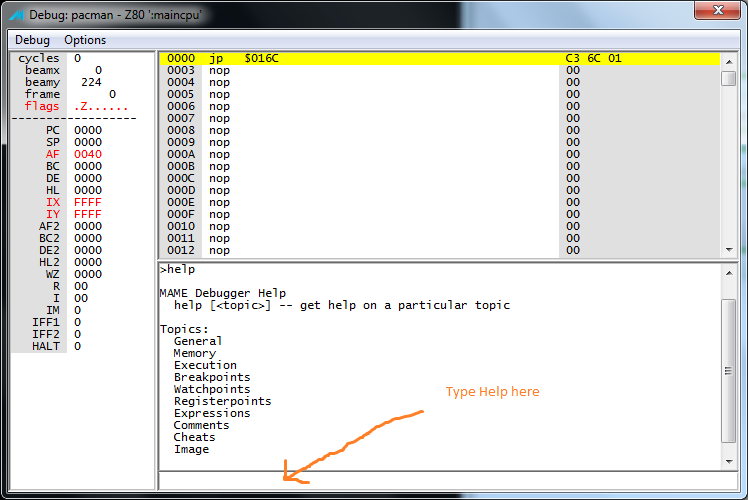This screenshot has width=749, height=500.
Task: Select disassembly line at address 0007
Action: coord(439,118)
